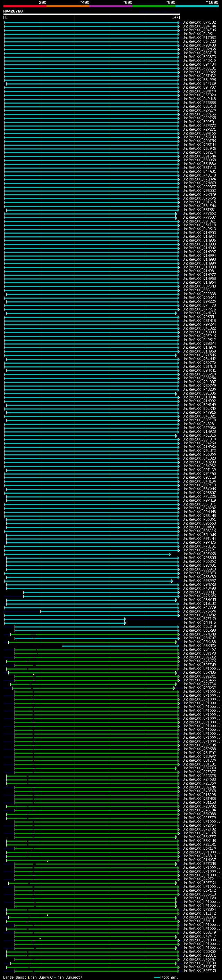Select the UniRef100_B7S466 label
The height and width of the screenshot is (980, 222).
199,680
